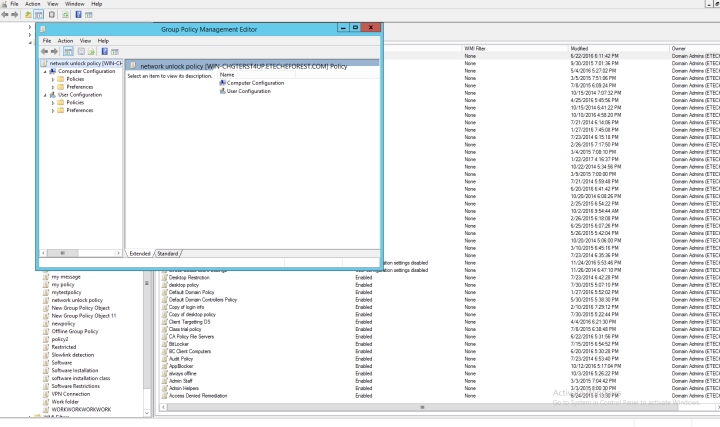Select the VPN Connection policy item

pyautogui.click(x=71, y=394)
